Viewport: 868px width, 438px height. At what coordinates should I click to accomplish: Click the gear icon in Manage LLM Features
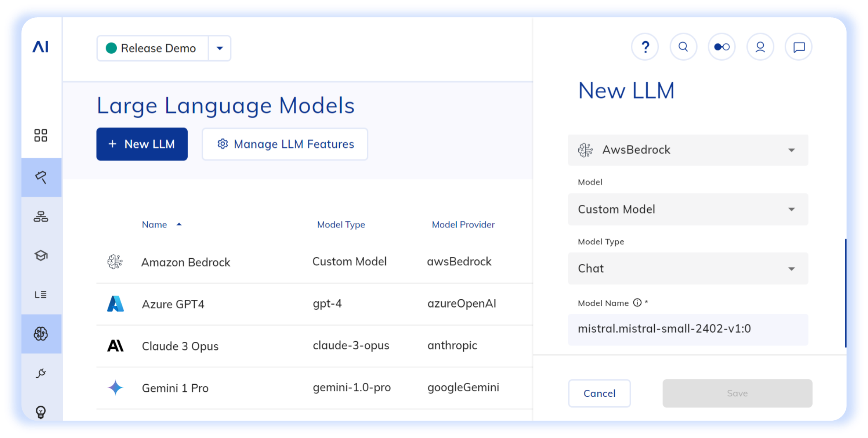tap(223, 144)
